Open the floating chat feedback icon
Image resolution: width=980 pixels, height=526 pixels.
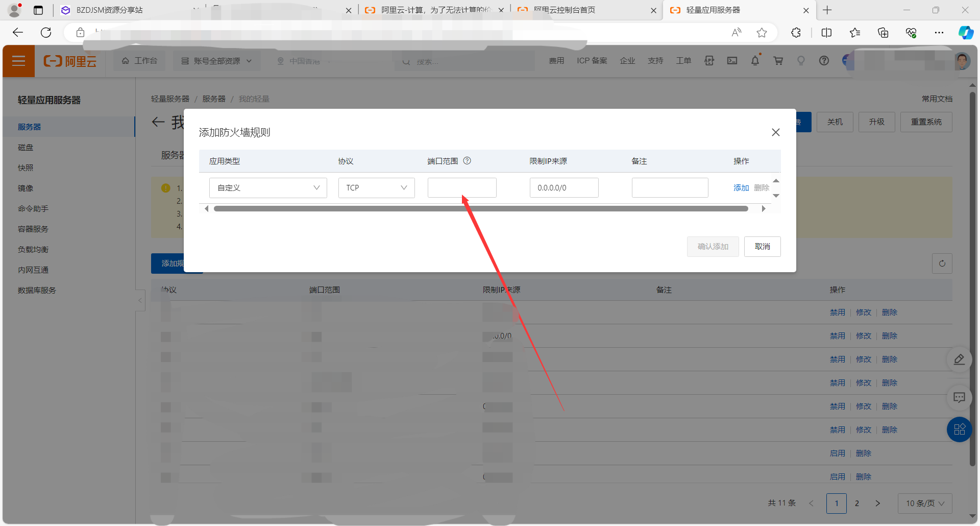pos(960,397)
